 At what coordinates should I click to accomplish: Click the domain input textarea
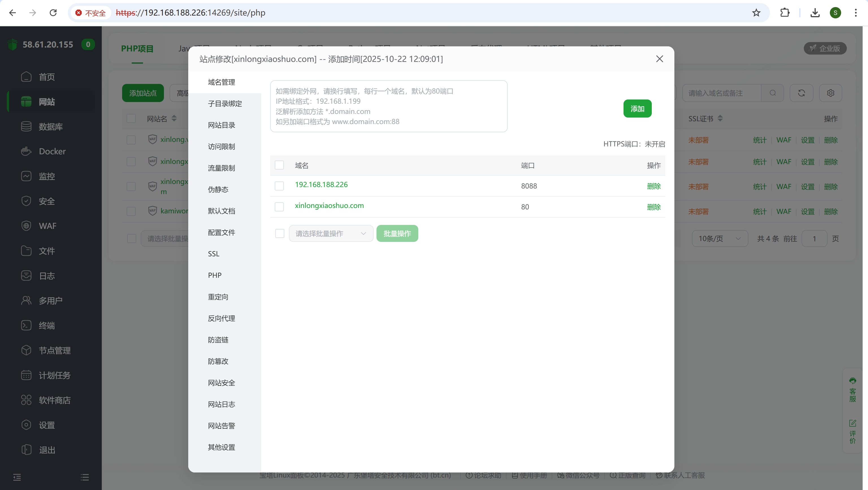click(388, 106)
